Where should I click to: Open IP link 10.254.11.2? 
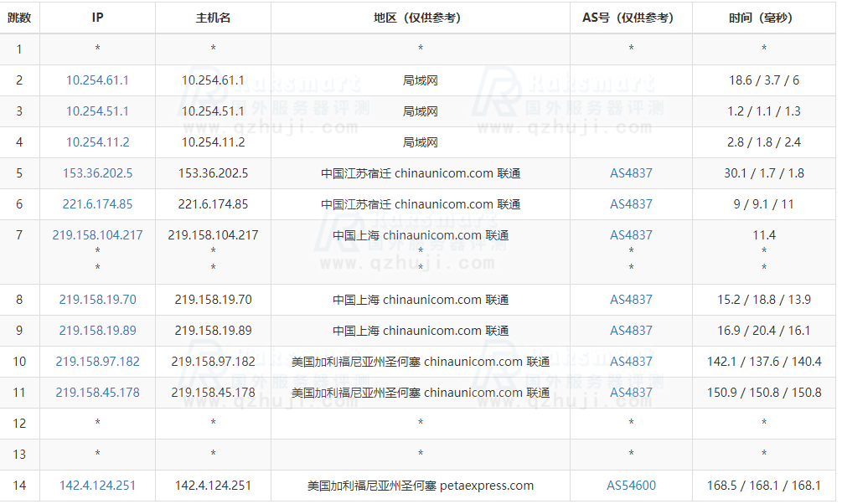97,142
